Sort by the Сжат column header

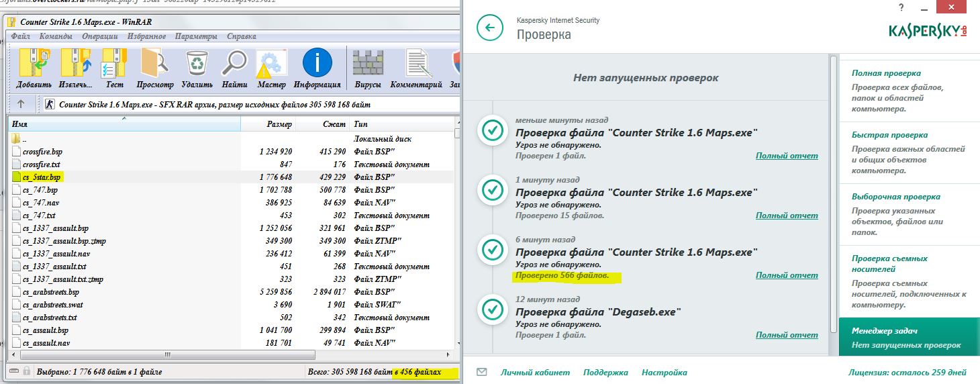[322, 124]
